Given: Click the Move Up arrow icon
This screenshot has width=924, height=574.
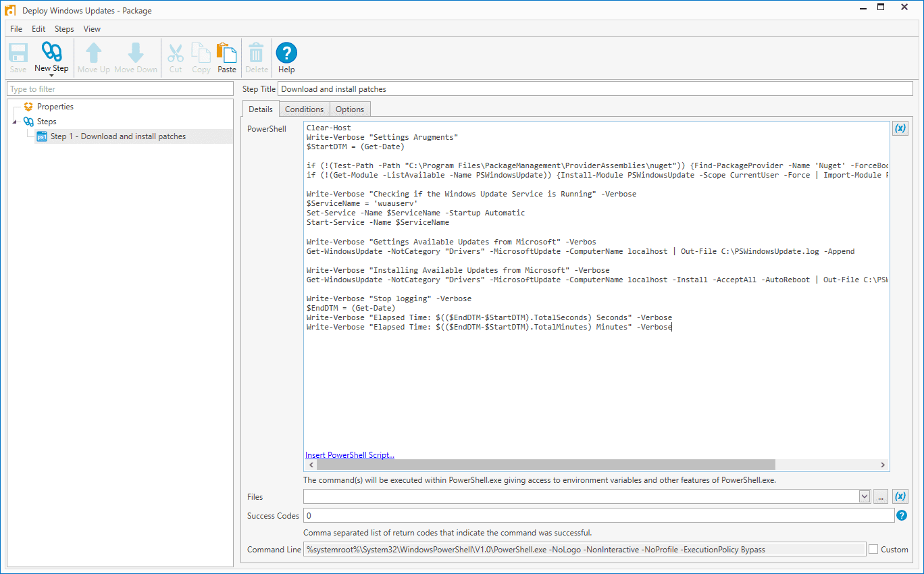Looking at the screenshot, I should click(94, 53).
